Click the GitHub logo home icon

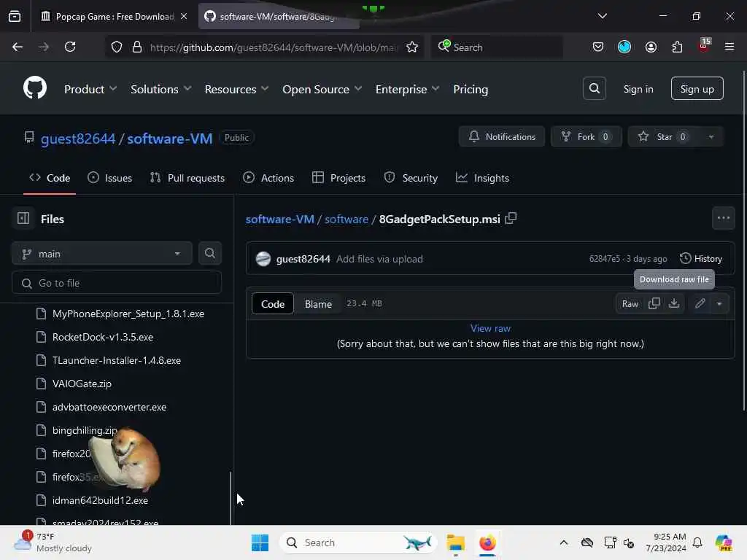tap(35, 88)
